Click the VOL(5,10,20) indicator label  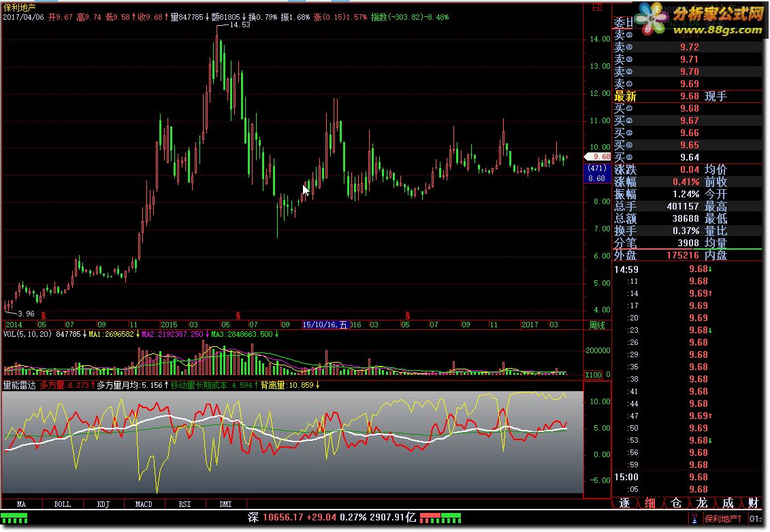point(27,334)
